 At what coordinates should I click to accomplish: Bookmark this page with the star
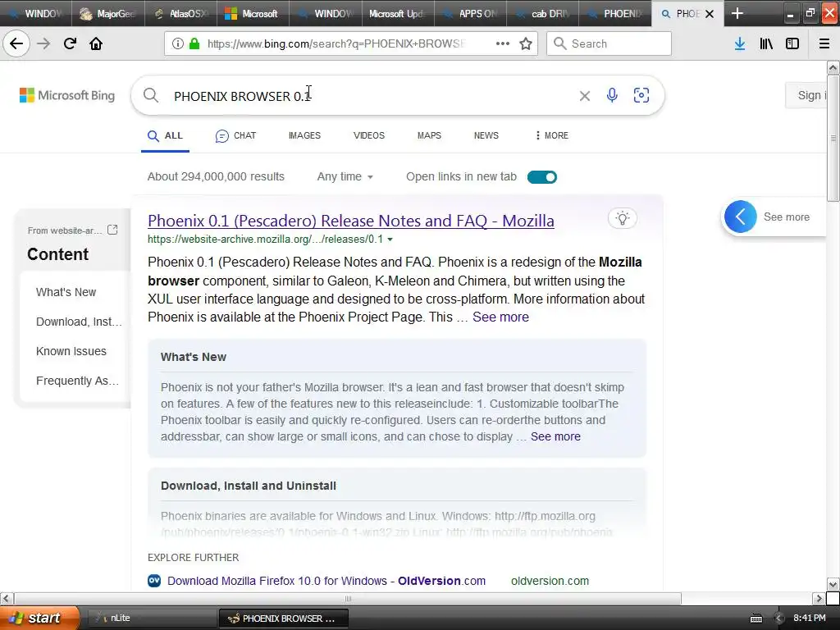pos(526,43)
